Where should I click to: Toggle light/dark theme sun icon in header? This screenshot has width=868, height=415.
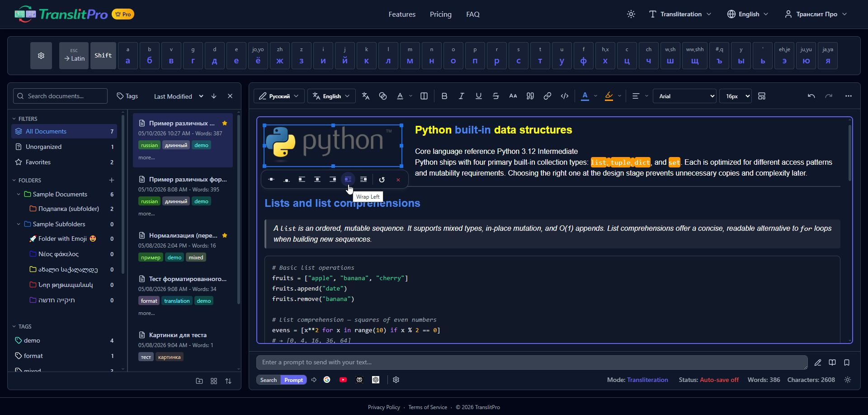631,14
